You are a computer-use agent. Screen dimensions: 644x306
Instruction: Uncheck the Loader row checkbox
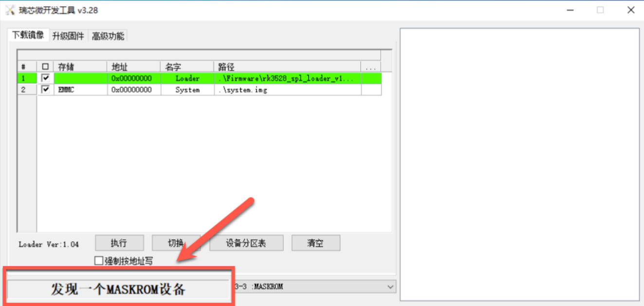coord(46,78)
